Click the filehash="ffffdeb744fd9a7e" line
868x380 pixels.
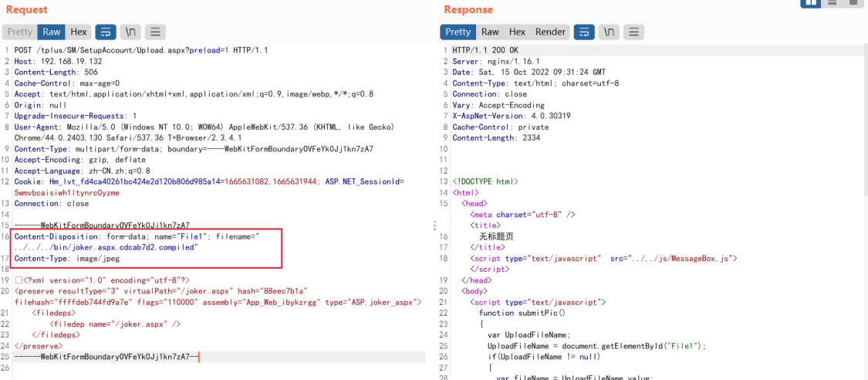point(218,303)
